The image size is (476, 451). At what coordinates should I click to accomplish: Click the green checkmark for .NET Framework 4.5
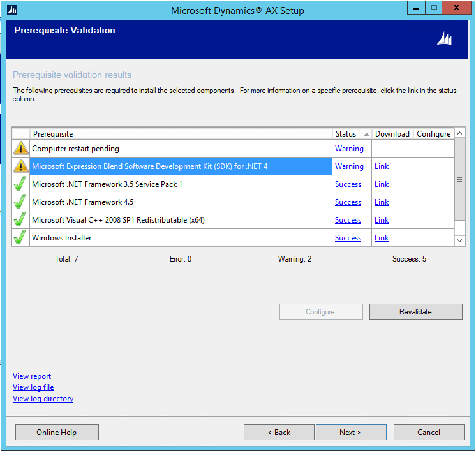coord(20,202)
